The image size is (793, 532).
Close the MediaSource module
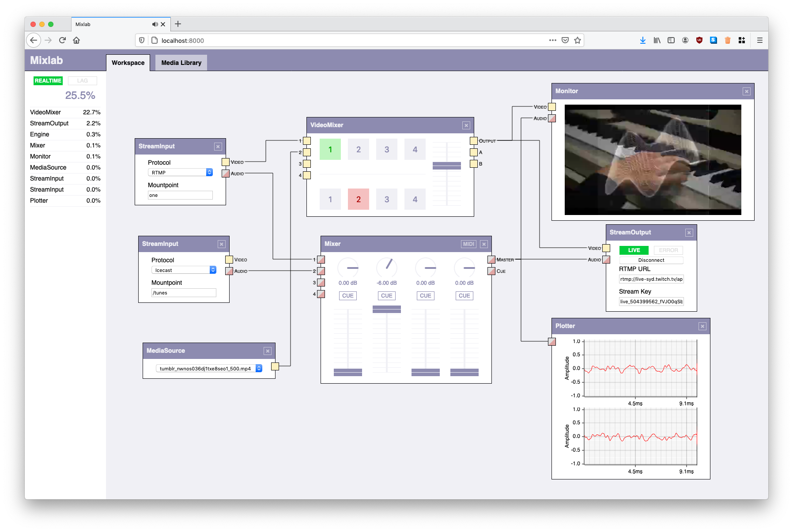(x=268, y=351)
